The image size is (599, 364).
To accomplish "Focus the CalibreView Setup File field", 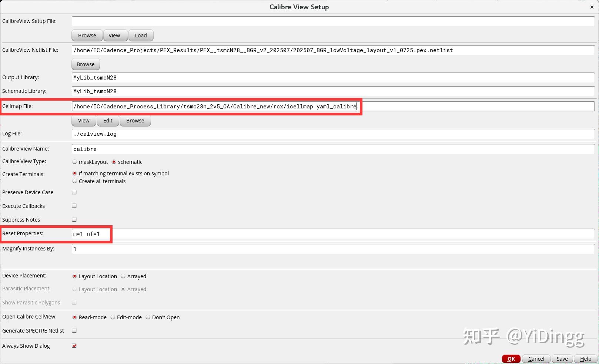I will [333, 21].
